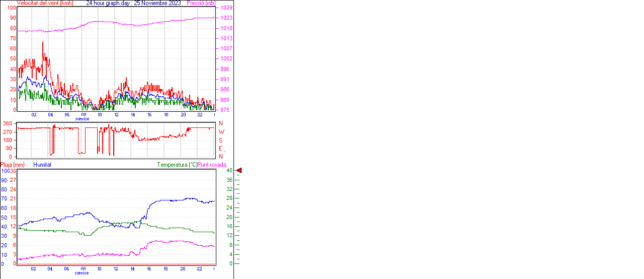Select the 'Velocitat del vent (kmh)' label

(45, 3)
